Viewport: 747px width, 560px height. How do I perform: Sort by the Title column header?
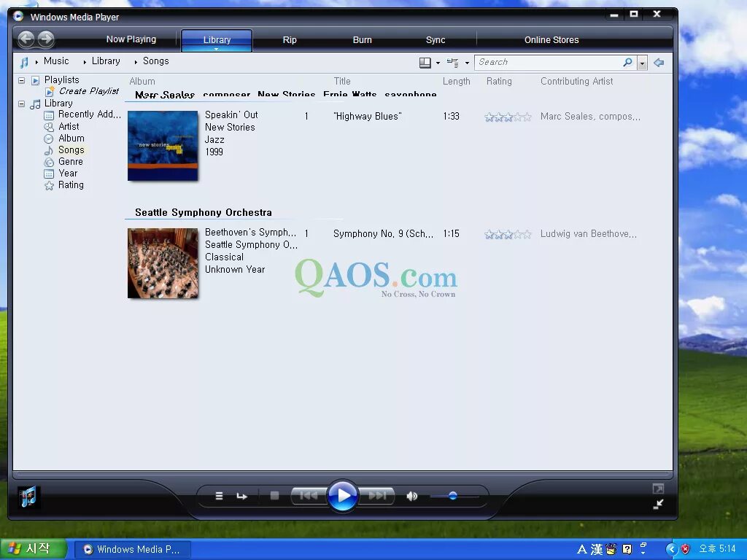pos(342,82)
